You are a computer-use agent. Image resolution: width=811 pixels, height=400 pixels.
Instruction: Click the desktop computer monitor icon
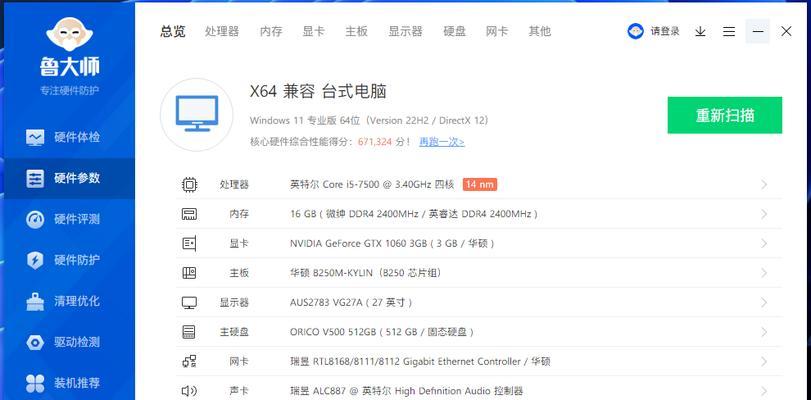[197, 114]
